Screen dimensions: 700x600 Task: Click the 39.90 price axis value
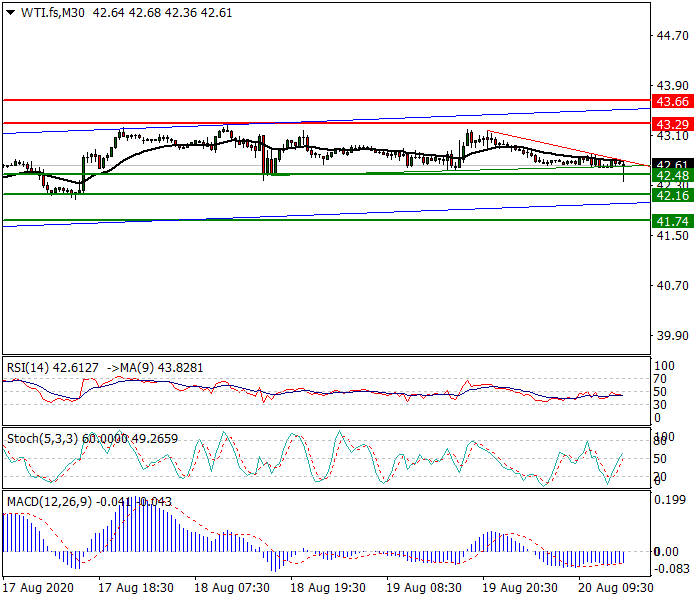(x=672, y=335)
